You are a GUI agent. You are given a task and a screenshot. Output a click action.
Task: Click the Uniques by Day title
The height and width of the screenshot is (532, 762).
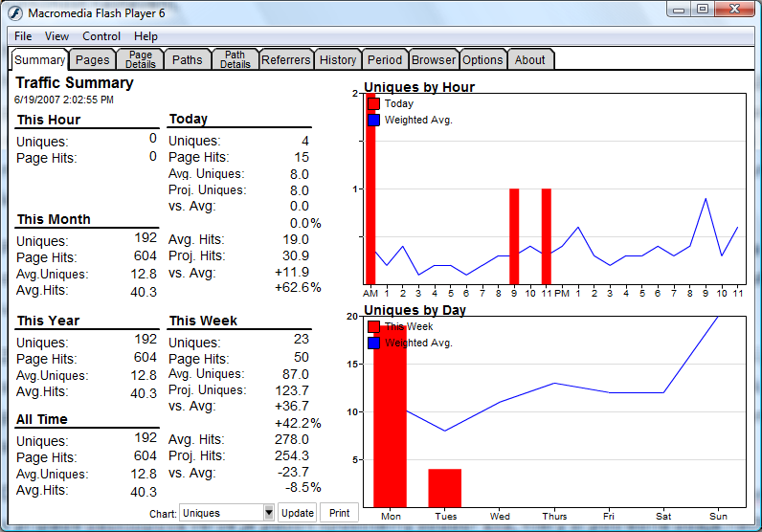[x=415, y=310]
